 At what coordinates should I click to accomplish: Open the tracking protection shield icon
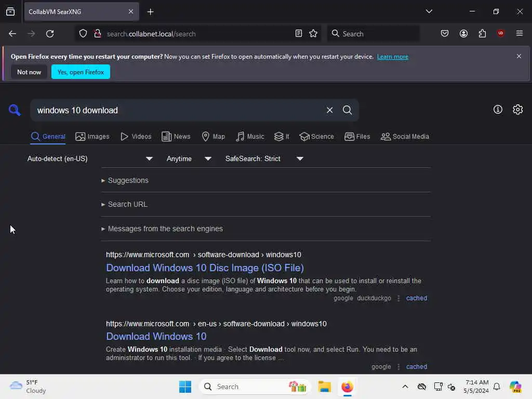pos(83,34)
